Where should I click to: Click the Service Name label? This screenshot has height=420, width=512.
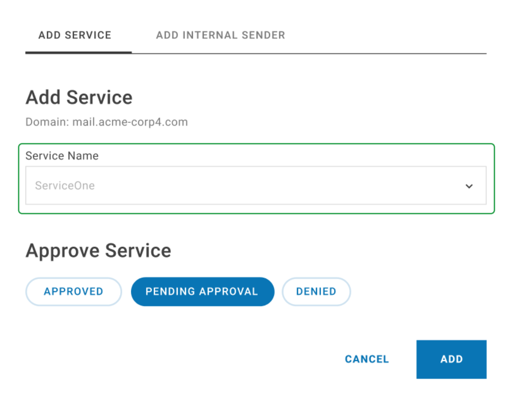[62, 156]
